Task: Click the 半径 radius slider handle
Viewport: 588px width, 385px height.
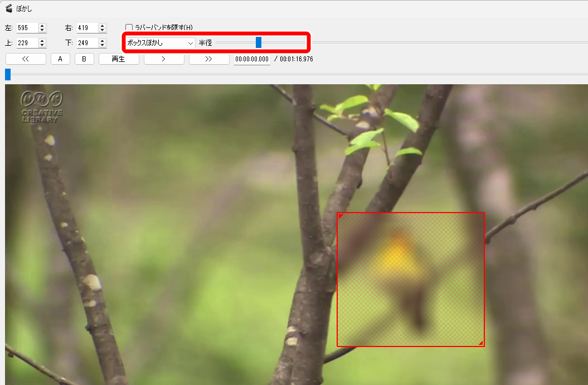Action: tap(259, 42)
